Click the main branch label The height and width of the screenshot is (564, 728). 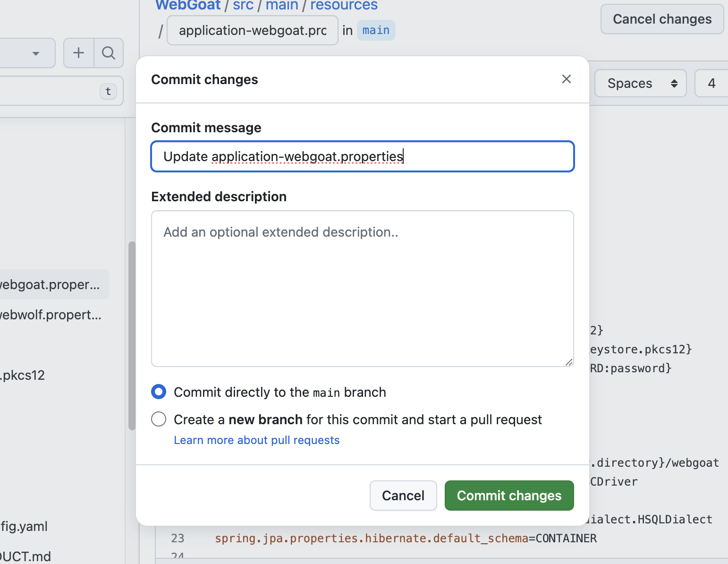(x=376, y=30)
